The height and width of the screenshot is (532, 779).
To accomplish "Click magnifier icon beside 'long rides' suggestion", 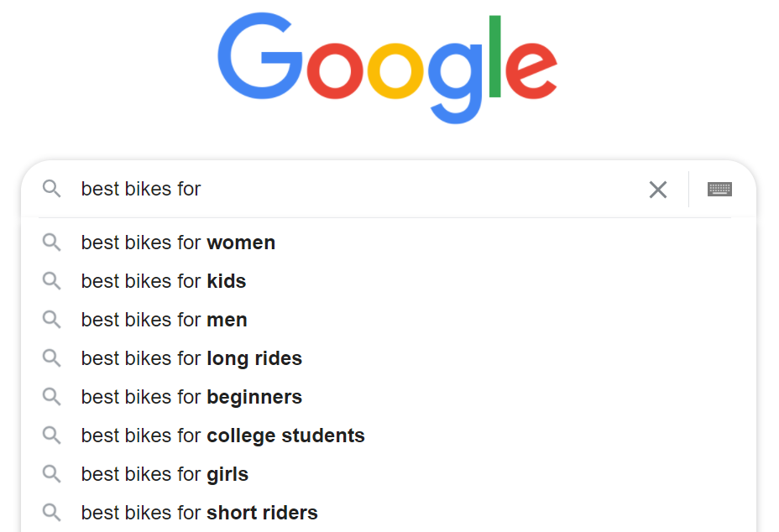I will [x=52, y=358].
